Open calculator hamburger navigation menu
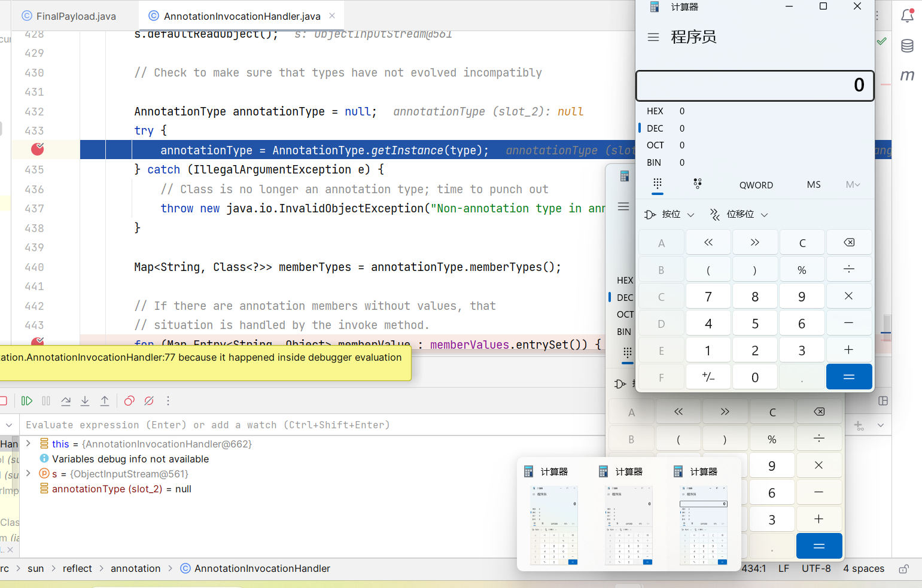The width and height of the screenshot is (922, 588). pos(653,37)
